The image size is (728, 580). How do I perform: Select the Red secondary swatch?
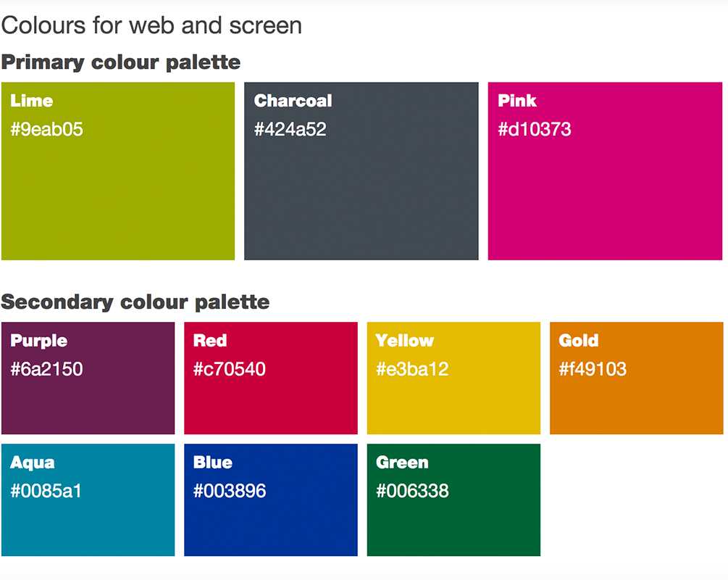[x=271, y=378]
